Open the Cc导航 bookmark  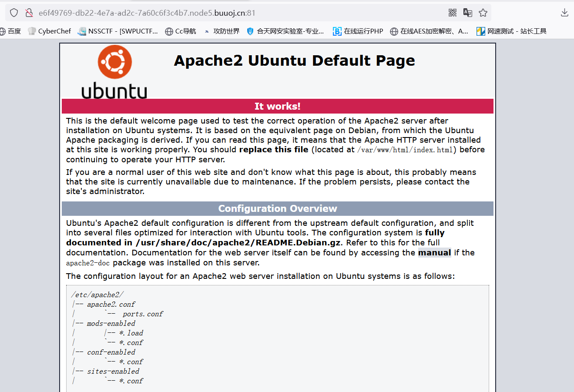click(x=181, y=31)
